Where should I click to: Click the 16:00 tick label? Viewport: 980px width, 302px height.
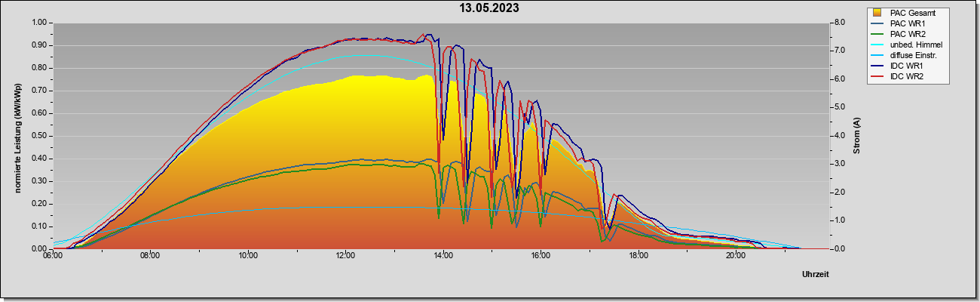tap(541, 256)
